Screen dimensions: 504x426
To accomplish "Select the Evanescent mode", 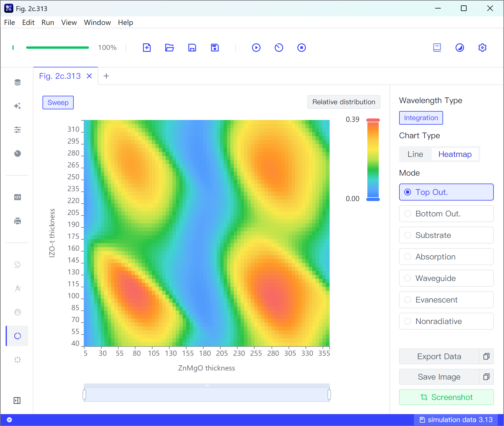I will click(x=446, y=300).
